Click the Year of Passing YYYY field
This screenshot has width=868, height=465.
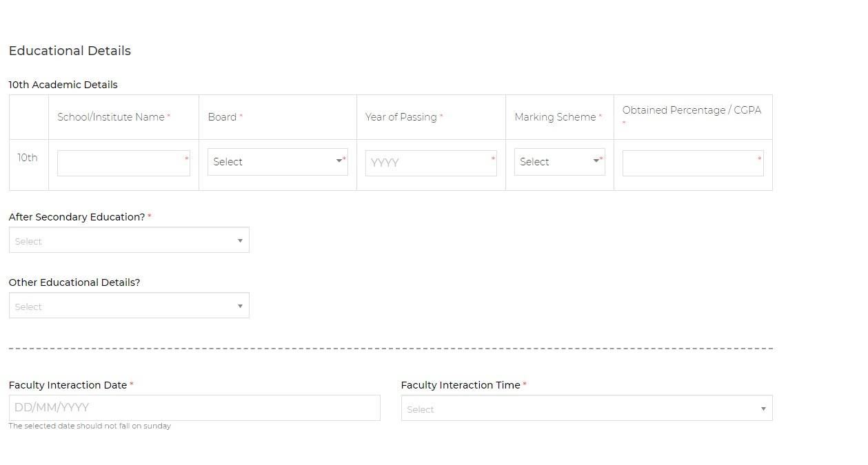pos(430,163)
